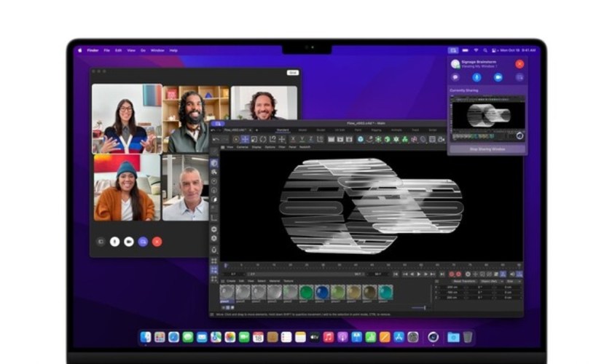Image resolution: width=612 pixels, height=364 pixels.
Task: End the FaceTime call with red button
Action: pyautogui.click(x=157, y=242)
